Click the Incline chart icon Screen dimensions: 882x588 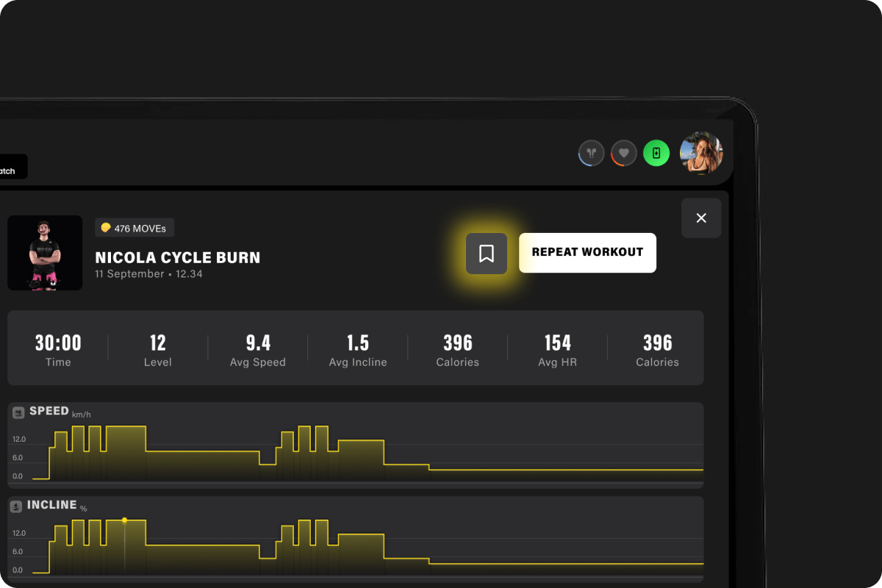click(x=16, y=506)
